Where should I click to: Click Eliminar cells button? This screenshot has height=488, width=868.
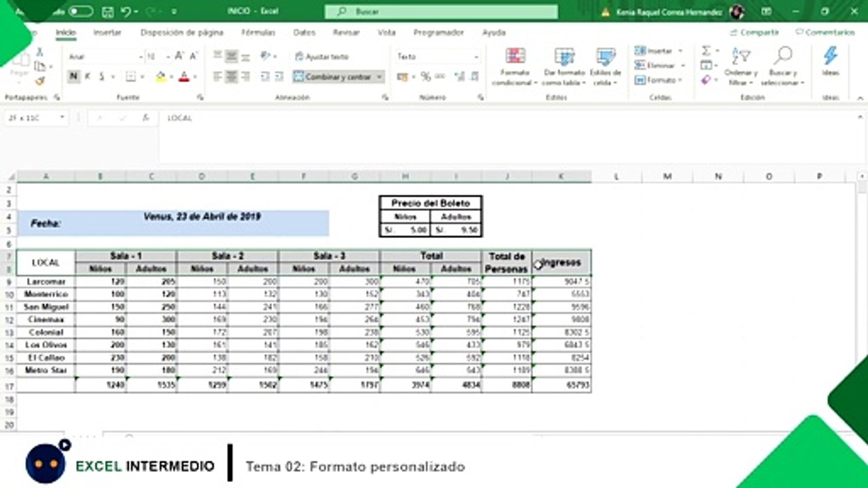click(659, 66)
